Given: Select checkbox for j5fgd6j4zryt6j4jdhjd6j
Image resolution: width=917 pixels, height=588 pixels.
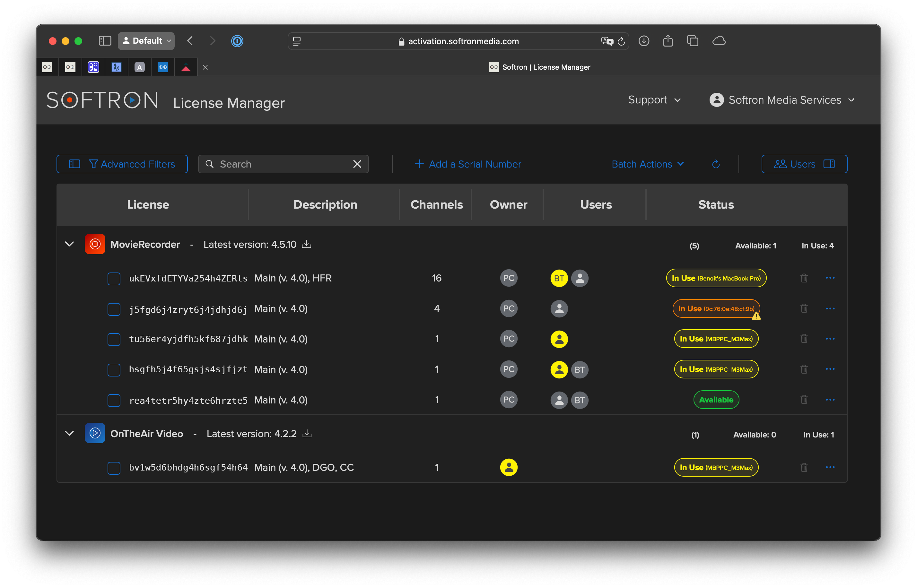Looking at the screenshot, I should [x=114, y=309].
